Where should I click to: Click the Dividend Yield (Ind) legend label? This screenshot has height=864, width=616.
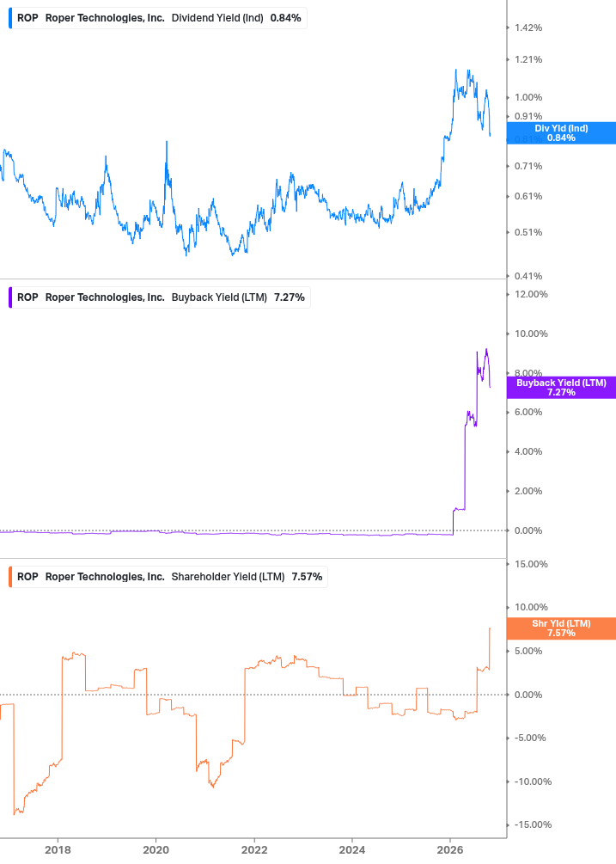(217, 18)
